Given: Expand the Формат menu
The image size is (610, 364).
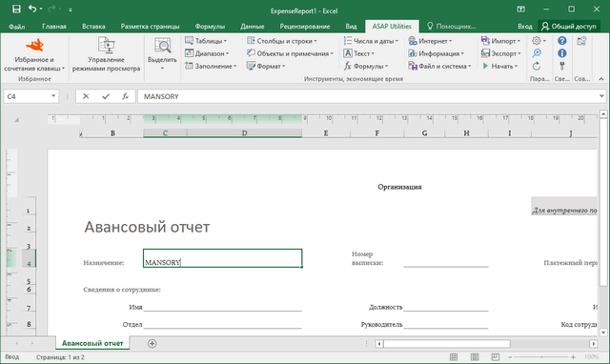Looking at the screenshot, I should [266, 66].
